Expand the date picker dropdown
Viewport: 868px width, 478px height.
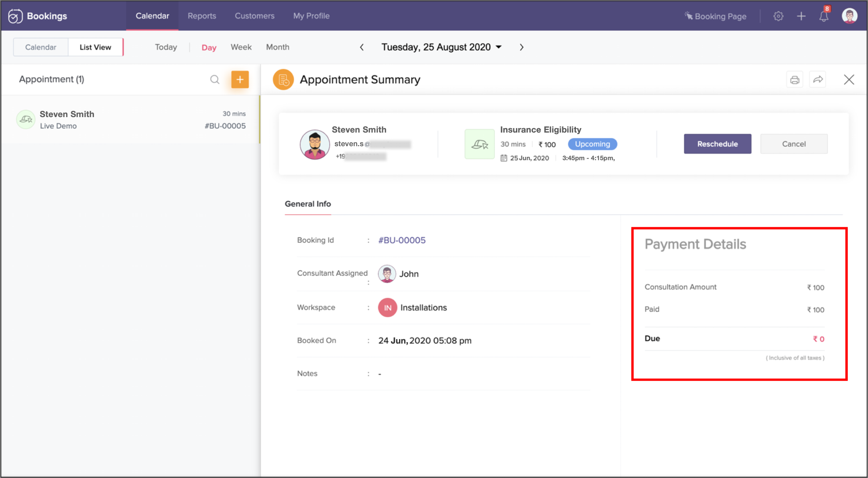pyautogui.click(x=498, y=47)
